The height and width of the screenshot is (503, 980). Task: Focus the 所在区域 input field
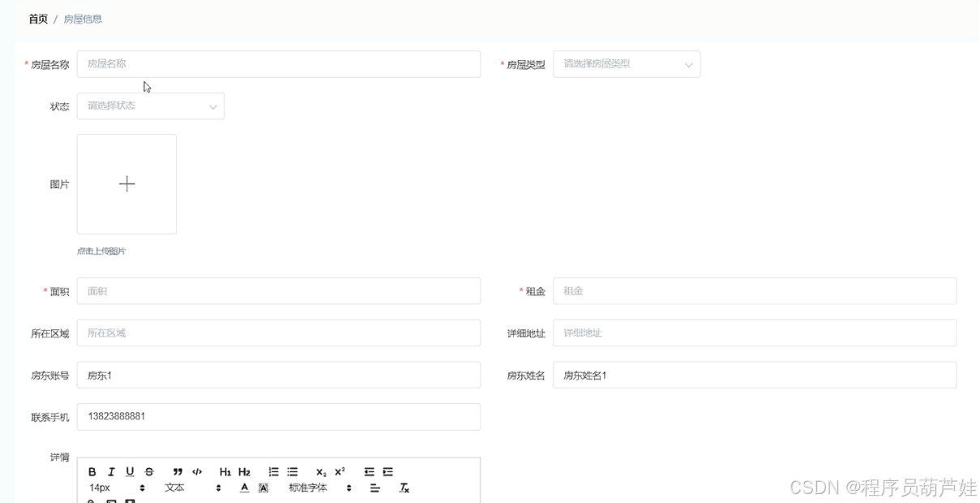click(x=279, y=333)
